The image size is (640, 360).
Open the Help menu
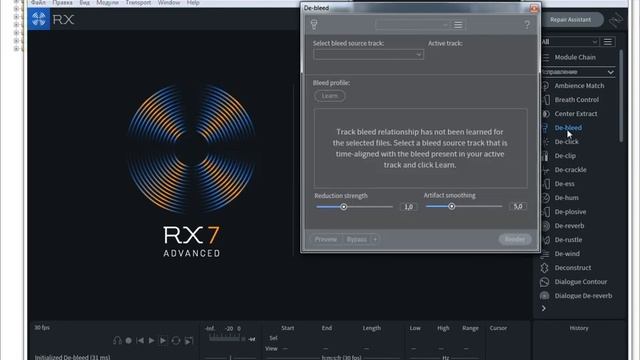coord(193,2)
